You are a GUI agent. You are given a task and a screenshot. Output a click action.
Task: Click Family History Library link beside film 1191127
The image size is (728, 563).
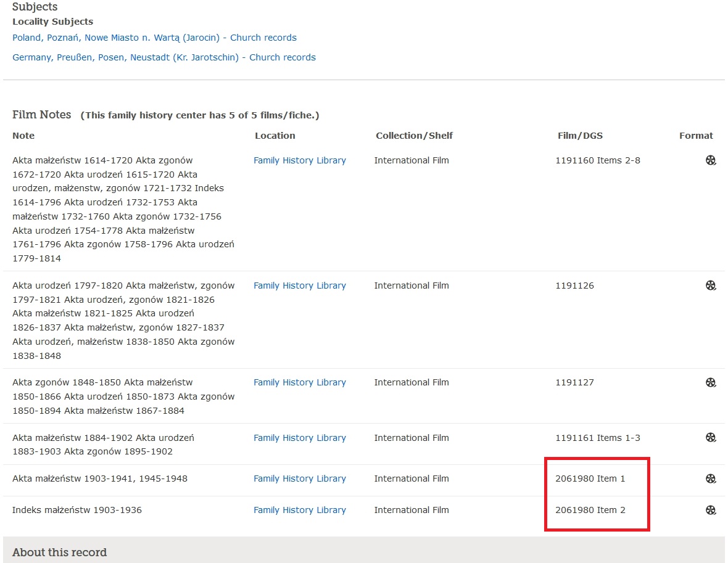click(299, 382)
